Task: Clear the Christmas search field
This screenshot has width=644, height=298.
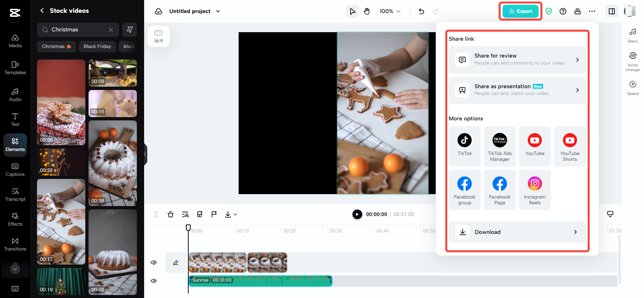Action: click(111, 30)
